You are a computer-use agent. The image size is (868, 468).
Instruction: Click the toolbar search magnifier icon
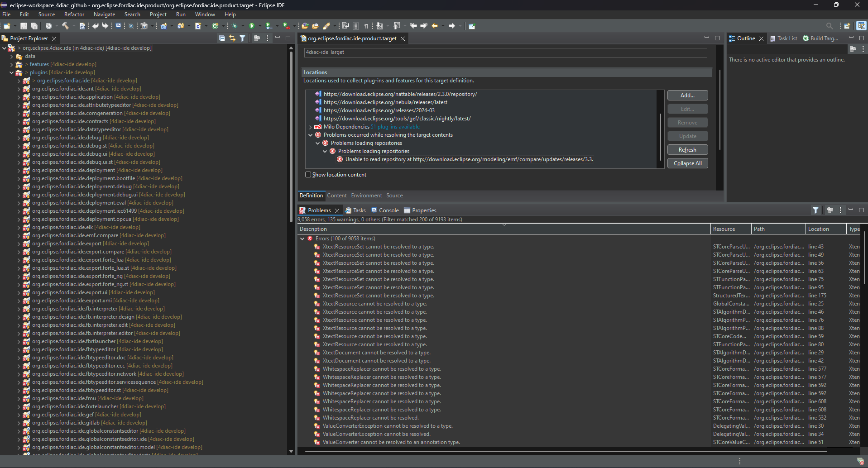[x=829, y=26]
